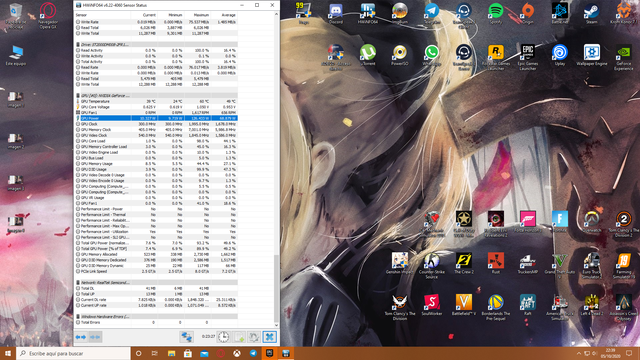Select the GPU Memory Clock row

coord(156,129)
